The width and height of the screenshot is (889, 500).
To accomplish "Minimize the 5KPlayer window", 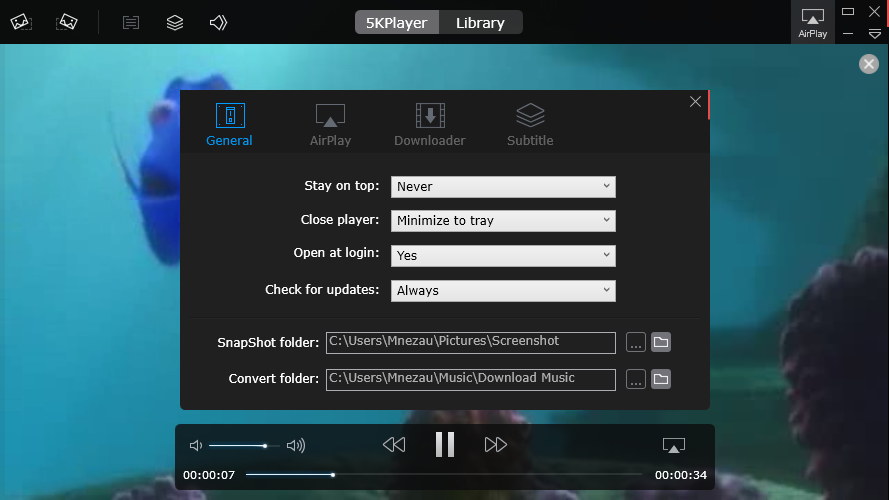I will click(848, 34).
